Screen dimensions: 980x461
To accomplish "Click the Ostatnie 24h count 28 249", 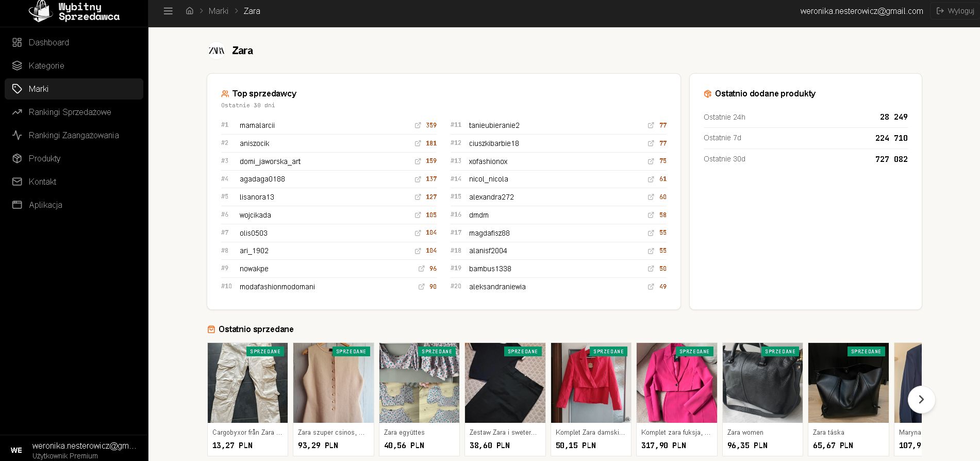I will [x=893, y=117].
